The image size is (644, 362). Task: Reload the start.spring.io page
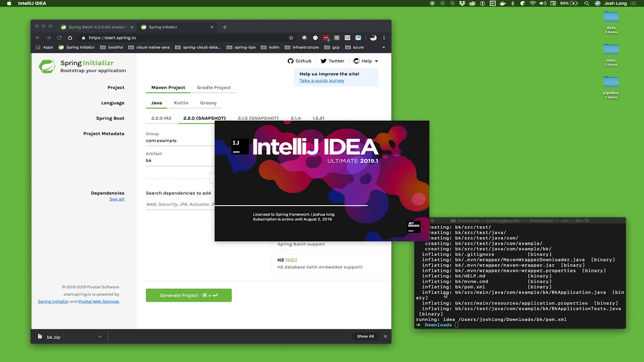pyautogui.click(x=59, y=38)
